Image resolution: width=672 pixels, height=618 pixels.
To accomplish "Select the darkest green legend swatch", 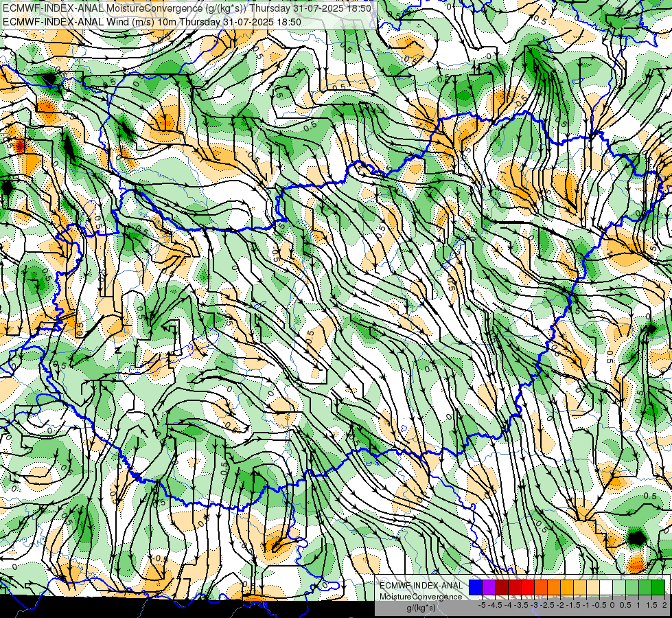I will [659, 588].
